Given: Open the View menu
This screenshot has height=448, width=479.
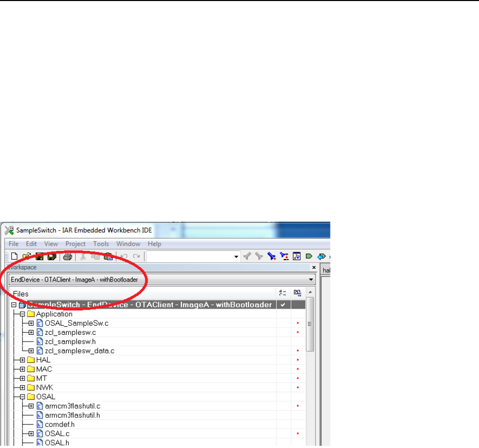Looking at the screenshot, I should pos(51,244).
